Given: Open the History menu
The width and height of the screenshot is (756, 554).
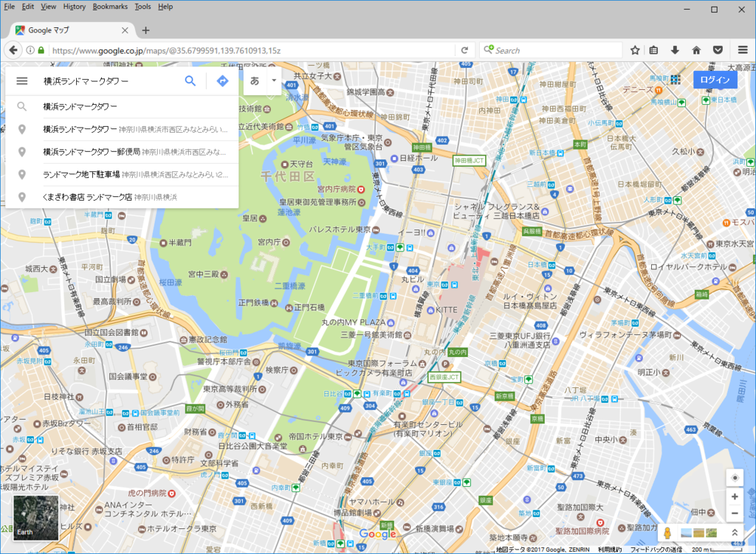Looking at the screenshot, I should [x=75, y=7].
